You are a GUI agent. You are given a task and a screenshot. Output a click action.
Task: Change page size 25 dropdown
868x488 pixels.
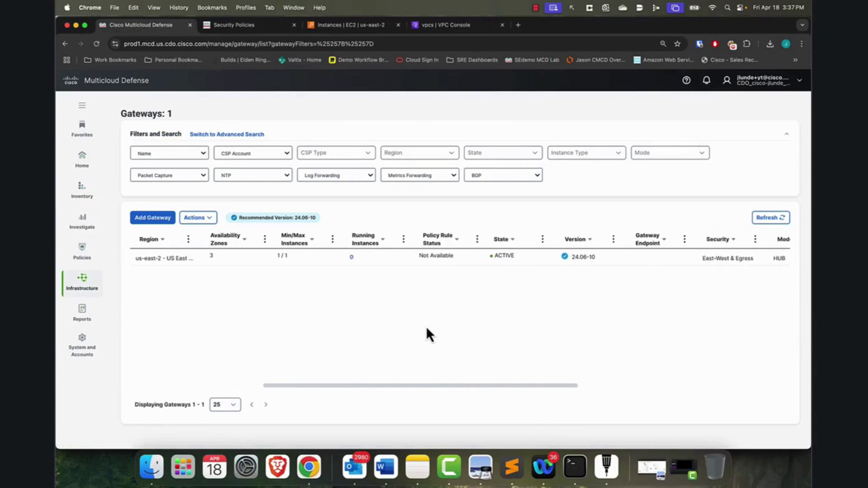click(225, 404)
